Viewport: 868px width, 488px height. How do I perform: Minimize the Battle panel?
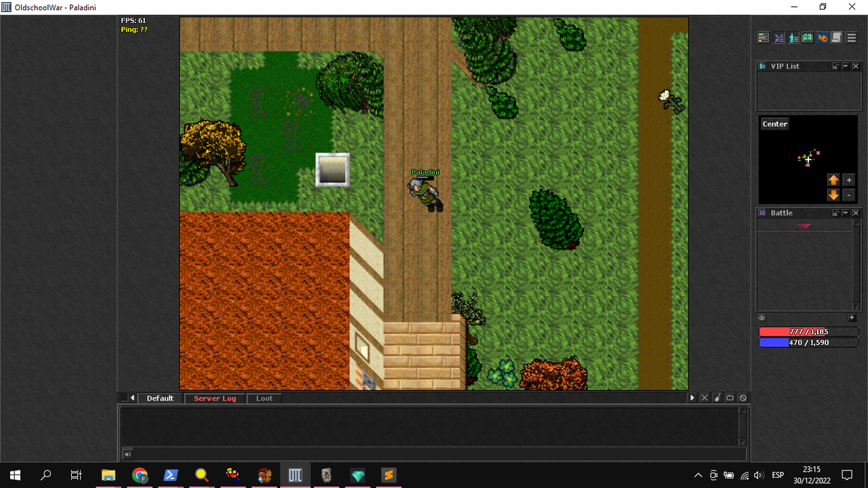click(x=846, y=213)
